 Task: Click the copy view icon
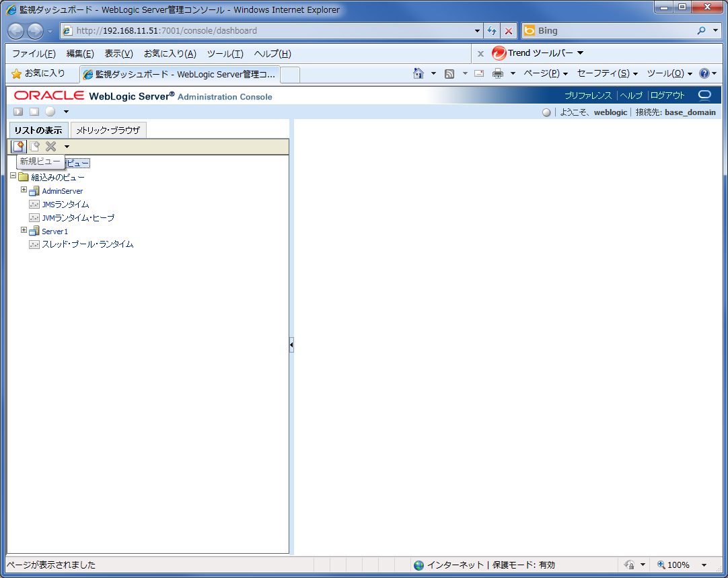pos(35,147)
